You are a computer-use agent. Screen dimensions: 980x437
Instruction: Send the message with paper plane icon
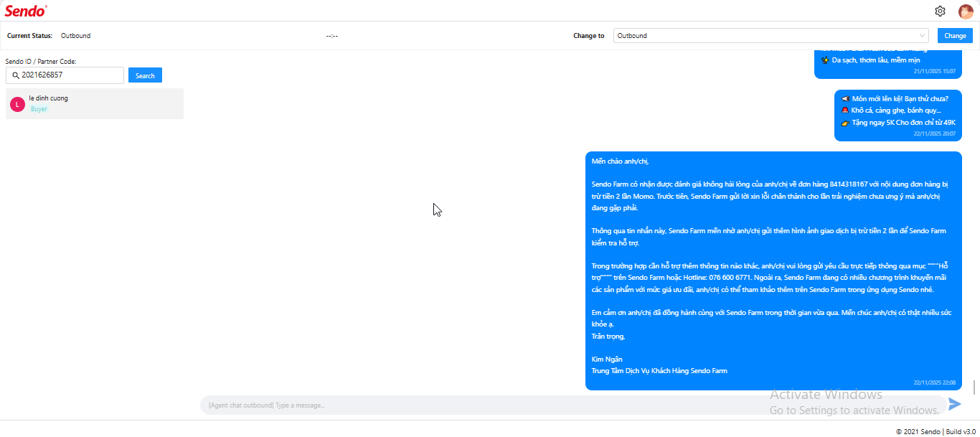954,404
